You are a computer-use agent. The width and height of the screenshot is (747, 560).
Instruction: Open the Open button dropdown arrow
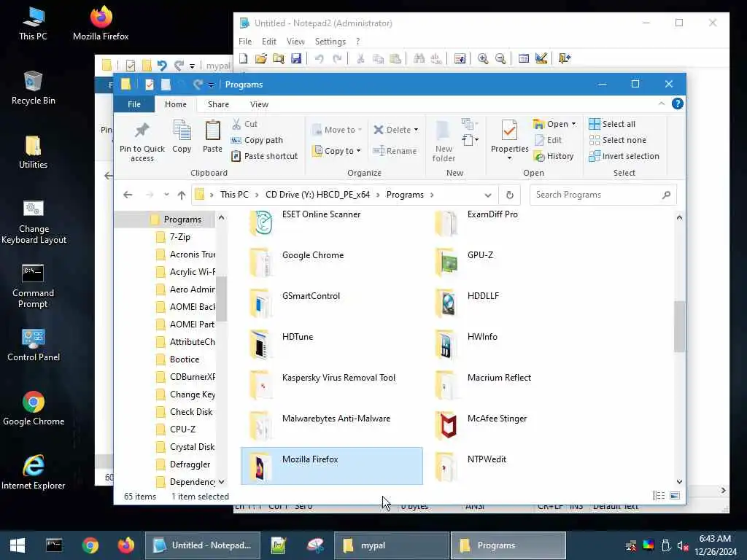pyautogui.click(x=573, y=124)
